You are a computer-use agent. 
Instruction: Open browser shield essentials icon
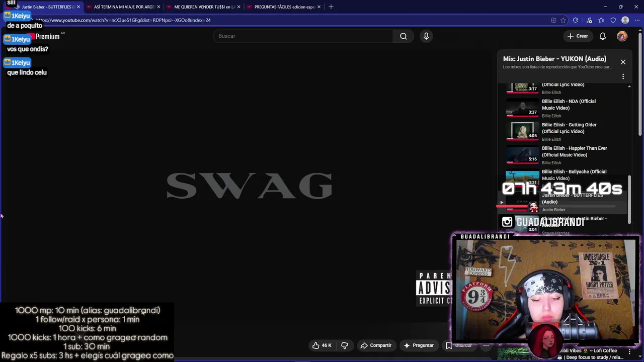coord(613,20)
